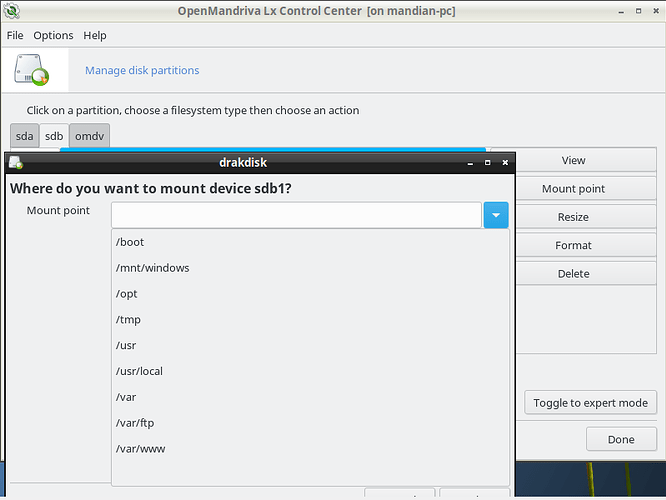This screenshot has width=666, height=500.
Task: Click the Control Center app icon in title bar
Action: coord(11,11)
